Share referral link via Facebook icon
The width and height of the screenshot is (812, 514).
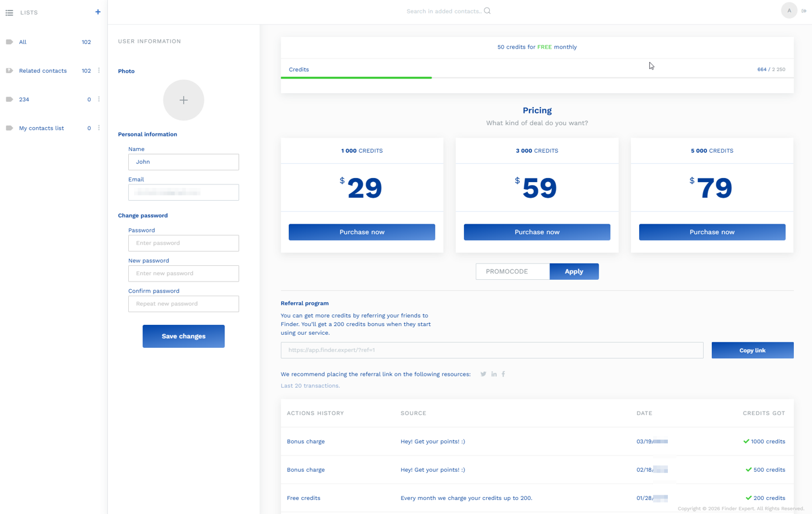point(503,374)
